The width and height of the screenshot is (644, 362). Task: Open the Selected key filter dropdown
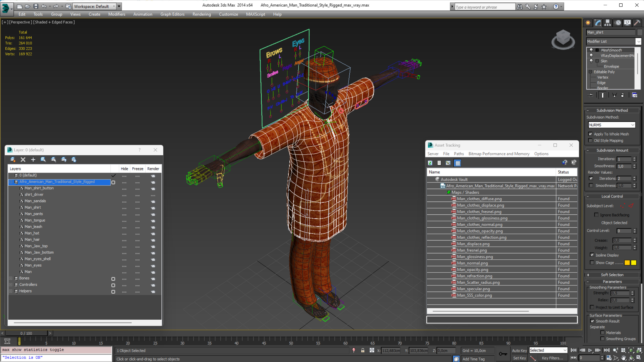548,350
